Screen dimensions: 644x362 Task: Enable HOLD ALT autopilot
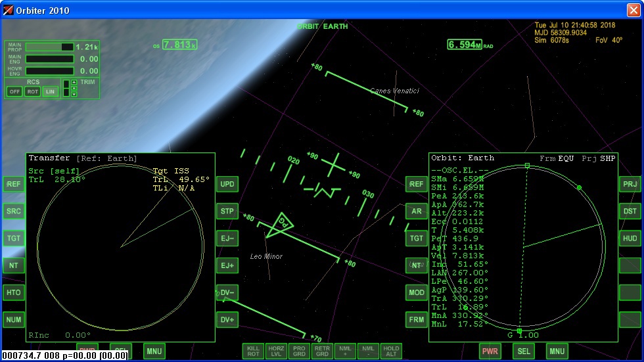[391, 351]
